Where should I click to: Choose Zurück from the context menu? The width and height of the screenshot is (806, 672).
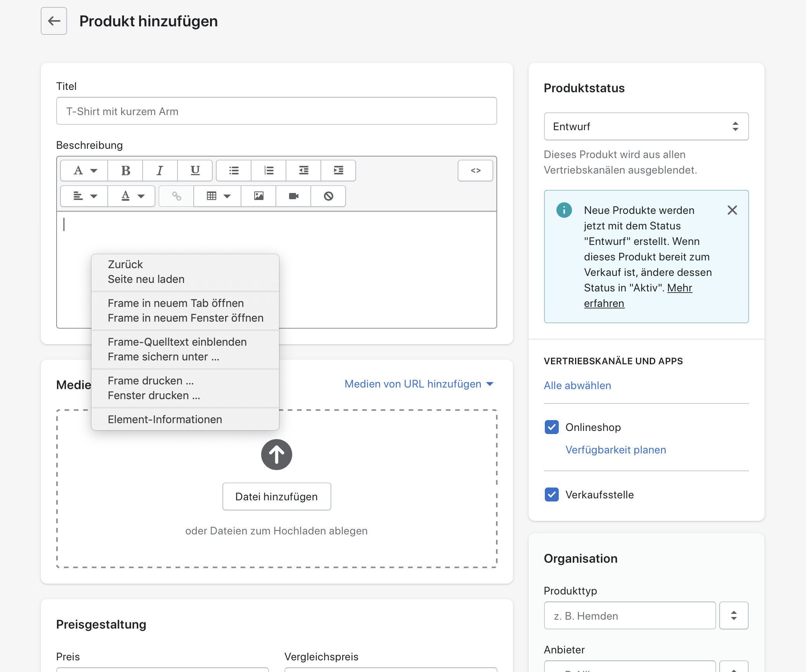coord(185,264)
